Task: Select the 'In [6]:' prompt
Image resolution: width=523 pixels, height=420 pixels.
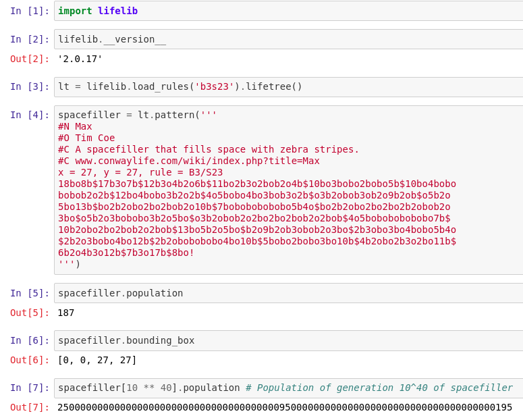Action: (x=30, y=341)
